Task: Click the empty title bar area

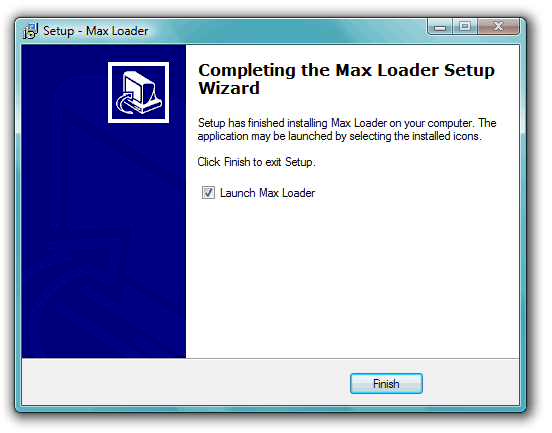Action: (x=285, y=31)
